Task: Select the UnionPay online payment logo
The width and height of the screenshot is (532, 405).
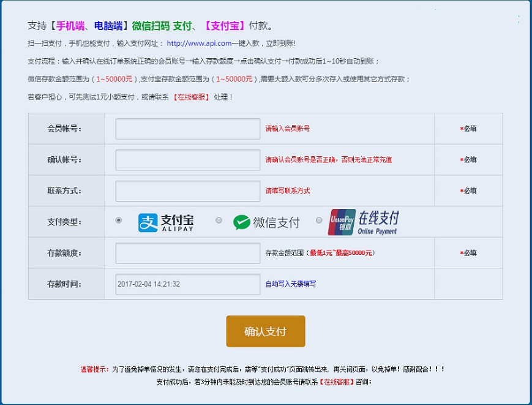Action: click(x=364, y=222)
